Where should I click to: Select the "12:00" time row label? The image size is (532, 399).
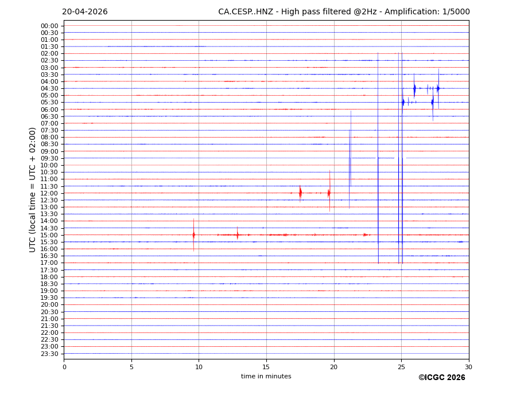(49, 193)
